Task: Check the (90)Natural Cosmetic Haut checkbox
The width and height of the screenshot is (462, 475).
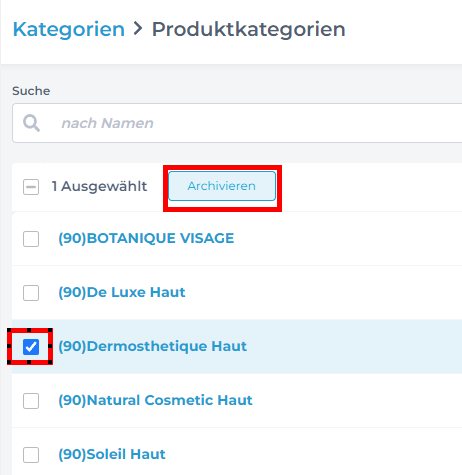Action: coord(31,401)
